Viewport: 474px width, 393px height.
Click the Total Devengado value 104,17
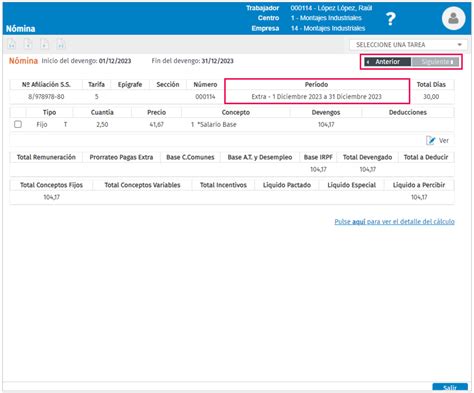[x=368, y=169]
